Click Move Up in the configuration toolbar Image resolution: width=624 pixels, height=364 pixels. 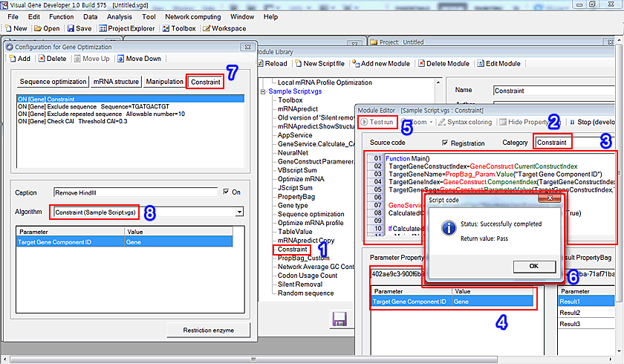tap(92, 59)
